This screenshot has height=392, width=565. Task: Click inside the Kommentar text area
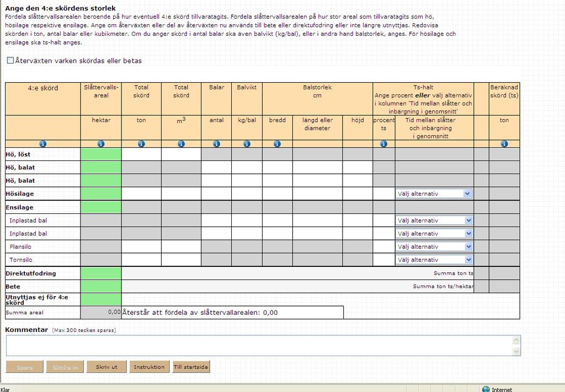click(259, 346)
